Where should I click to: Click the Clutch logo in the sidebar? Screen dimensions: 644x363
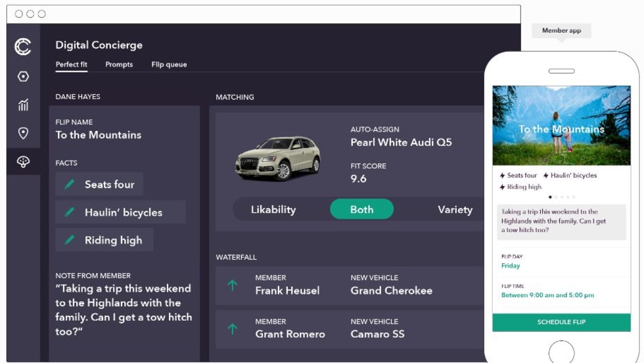coord(23,47)
